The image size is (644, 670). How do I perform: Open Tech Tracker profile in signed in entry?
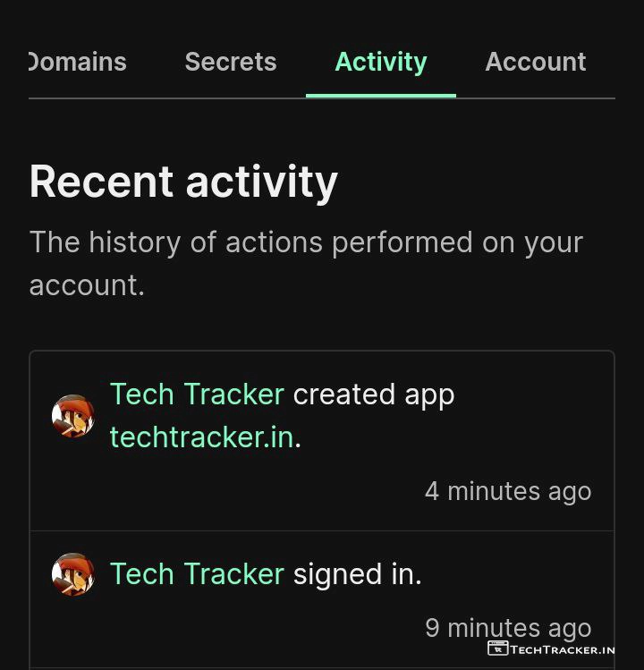(197, 574)
